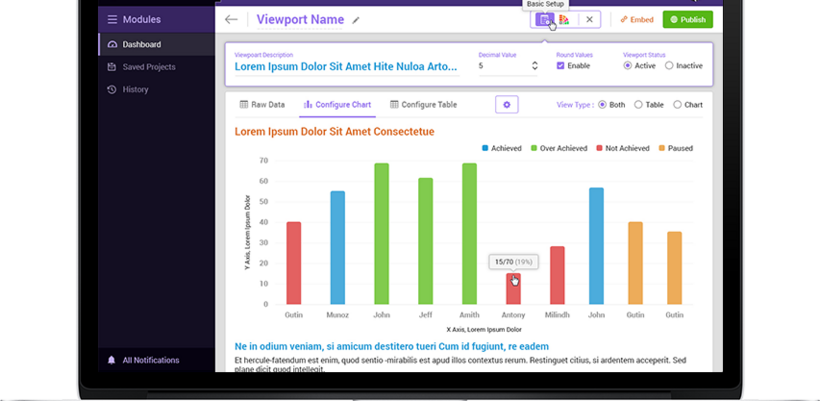820x401 pixels.
Task: Open the colorful chart theme icon
Action: tap(564, 20)
